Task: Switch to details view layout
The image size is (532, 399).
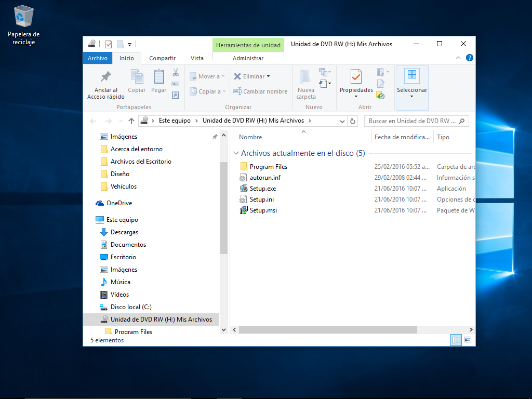Action: [457, 340]
